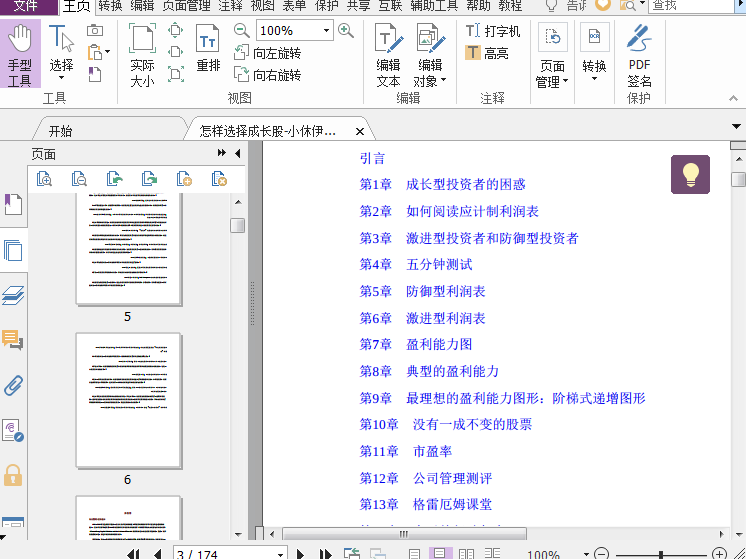This screenshot has width=746, height=559.
Task: Select the page 6 thumbnail
Action: point(128,401)
